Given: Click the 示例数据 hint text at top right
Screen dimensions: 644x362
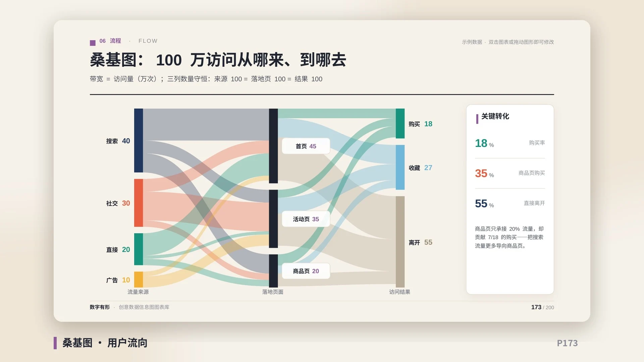Looking at the screenshot, I should pyautogui.click(x=508, y=42).
